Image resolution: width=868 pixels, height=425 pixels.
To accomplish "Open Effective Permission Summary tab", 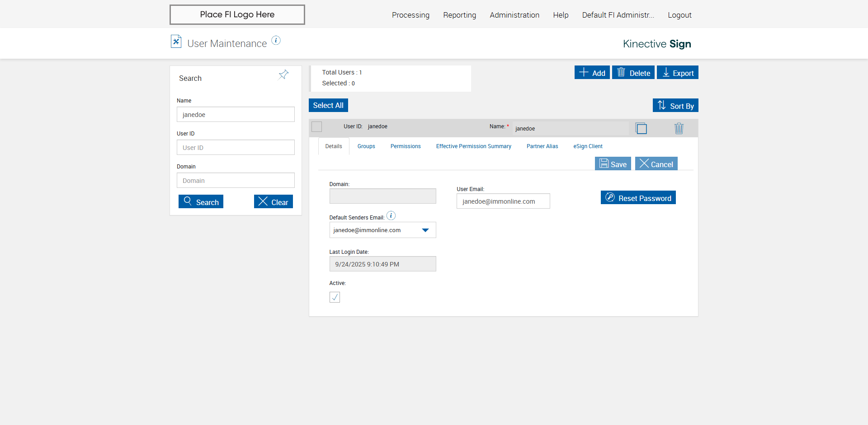I will tap(473, 146).
